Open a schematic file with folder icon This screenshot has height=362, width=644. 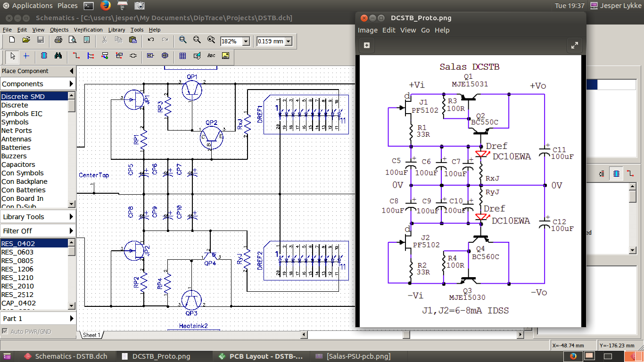pyautogui.click(x=26, y=41)
